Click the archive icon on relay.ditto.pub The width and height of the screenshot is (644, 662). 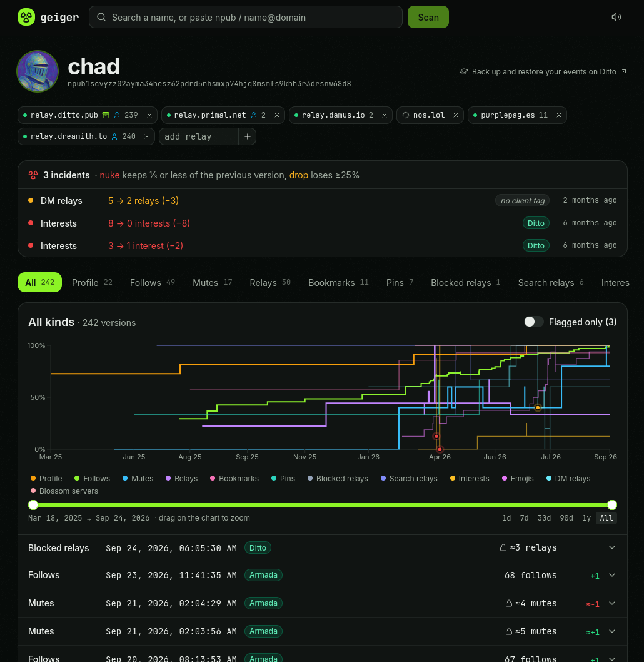tap(106, 115)
